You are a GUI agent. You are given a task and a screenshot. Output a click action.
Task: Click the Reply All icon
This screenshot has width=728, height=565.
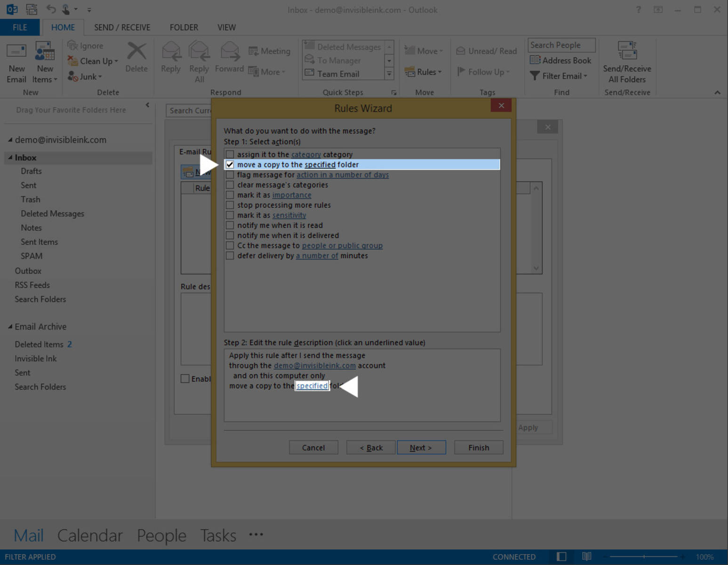pyautogui.click(x=199, y=51)
